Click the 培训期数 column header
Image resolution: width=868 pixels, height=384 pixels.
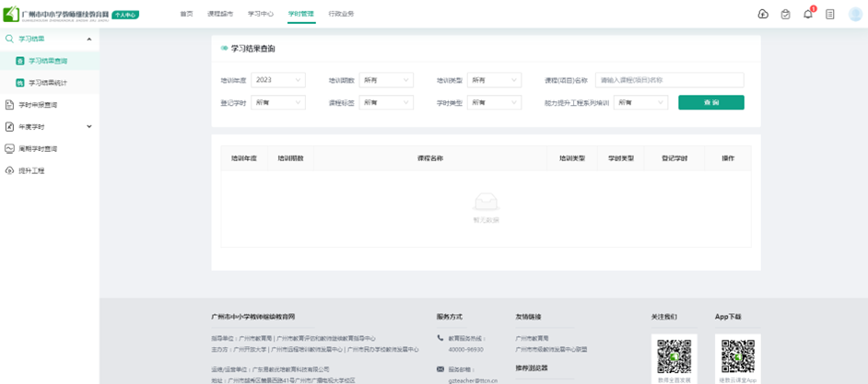coord(290,158)
